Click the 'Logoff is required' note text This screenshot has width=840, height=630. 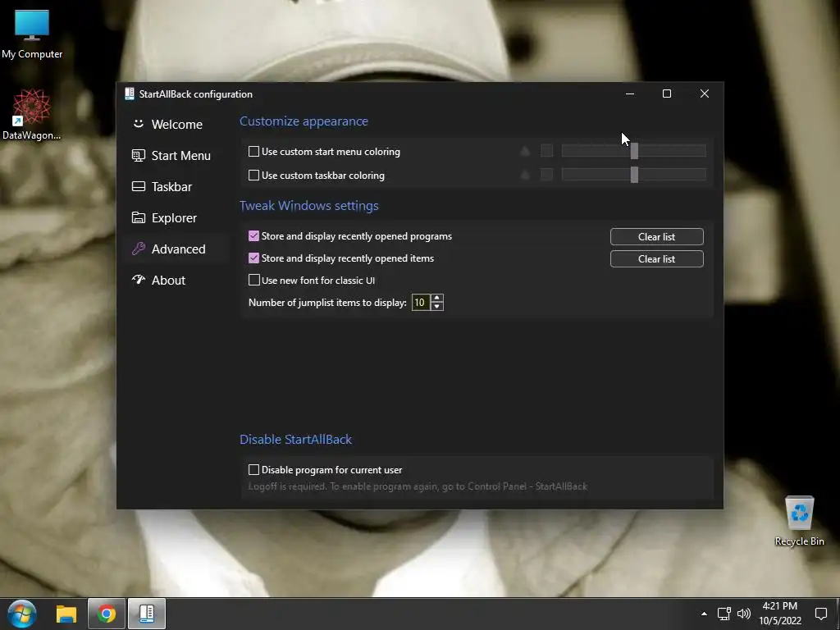coord(418,486)
